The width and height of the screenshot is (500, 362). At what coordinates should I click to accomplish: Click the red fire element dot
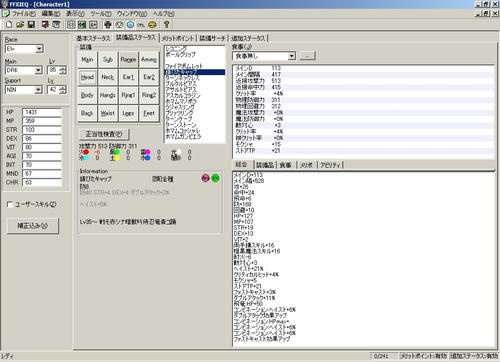[86, 152]
